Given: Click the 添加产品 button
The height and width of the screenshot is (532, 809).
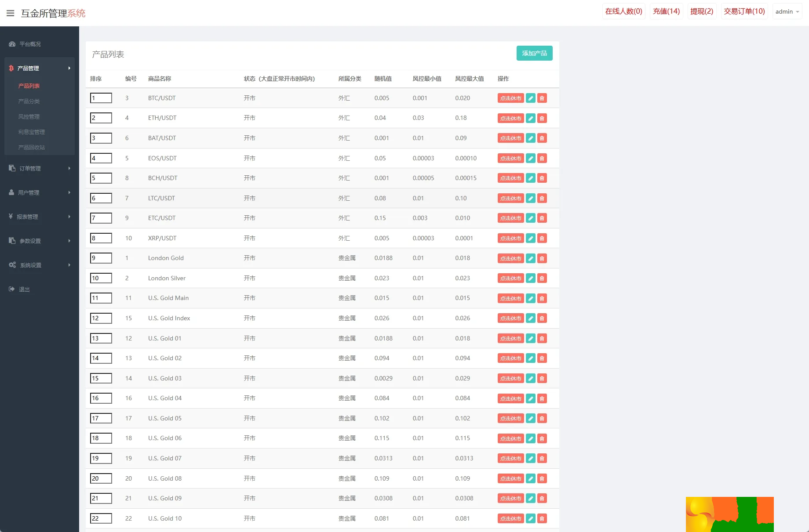Looking at the screenshot, I should (x=534, y=53).
